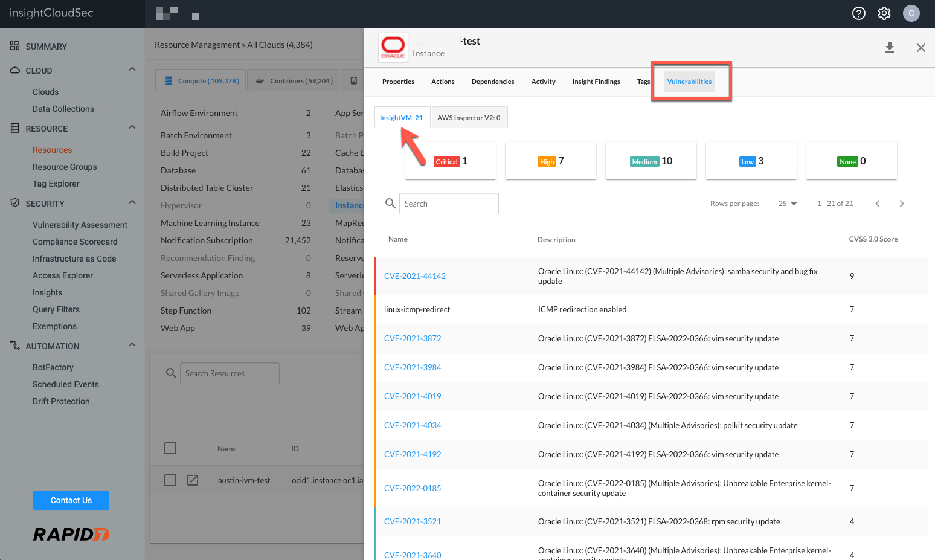Go to previous page of vulnerabilities
The image size is (935, 560).
point(877,204)
